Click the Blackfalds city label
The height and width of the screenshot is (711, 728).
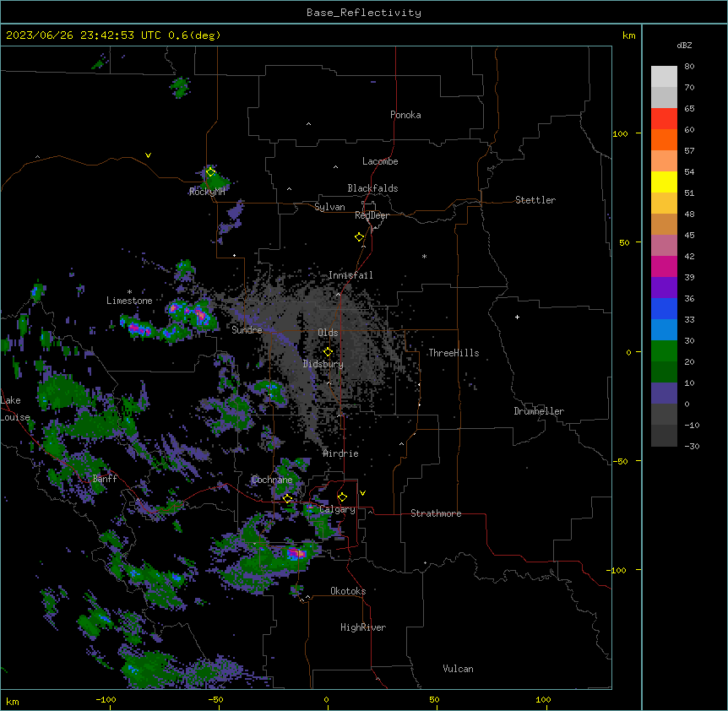point(372,188)
